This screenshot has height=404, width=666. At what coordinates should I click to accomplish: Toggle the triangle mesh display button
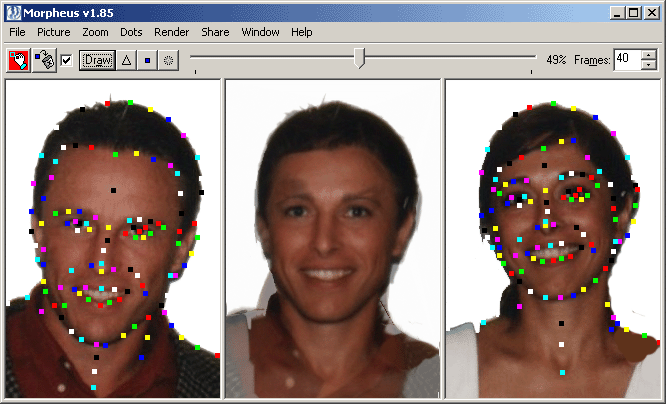tap(126, 60)
